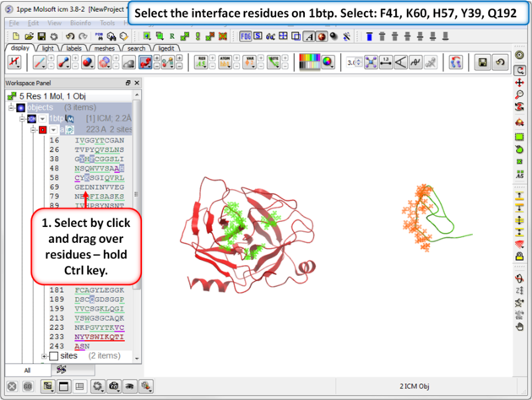Close the Workspace Panel
Image resolution: width=532 pixels, height=400 pixels.
pyautogui.click(x=136, y=83)
